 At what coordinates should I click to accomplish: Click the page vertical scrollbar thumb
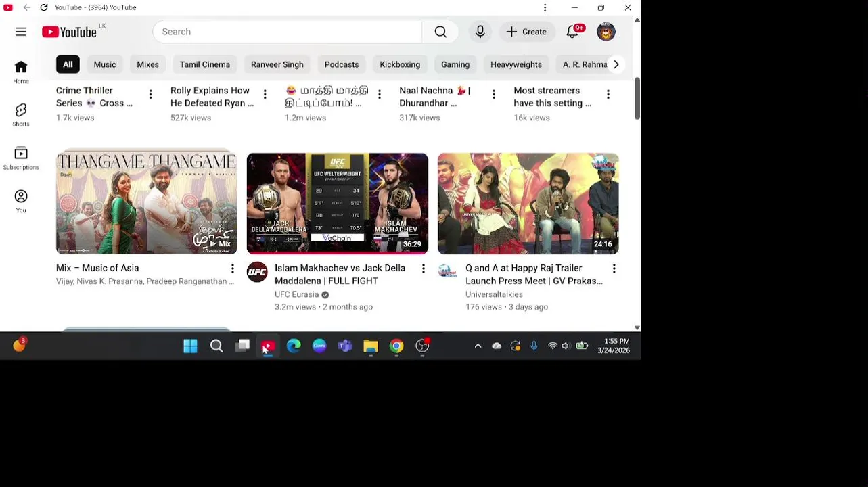637,99
